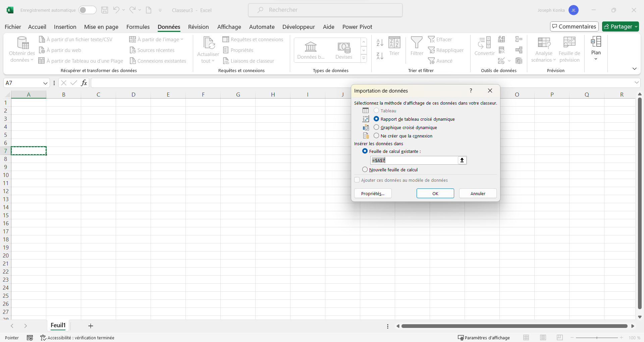
Task: Open Paramètres d'affichage in status bar
Action: coord(484,338)
